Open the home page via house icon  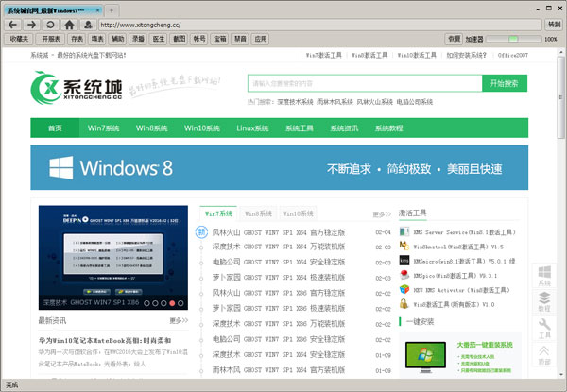point(69,25)
